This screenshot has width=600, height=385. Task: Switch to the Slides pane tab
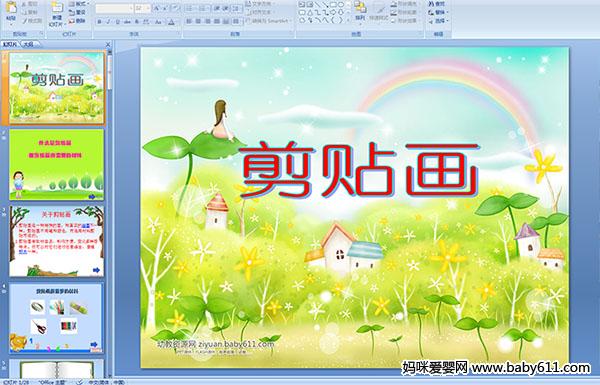click(x=10, y=44)
